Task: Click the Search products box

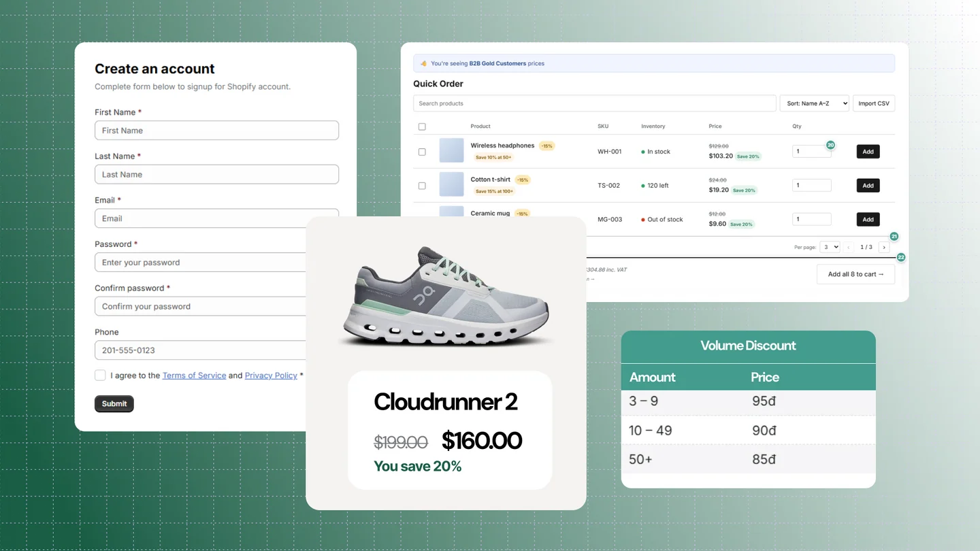Action: (x=595, y=103)
